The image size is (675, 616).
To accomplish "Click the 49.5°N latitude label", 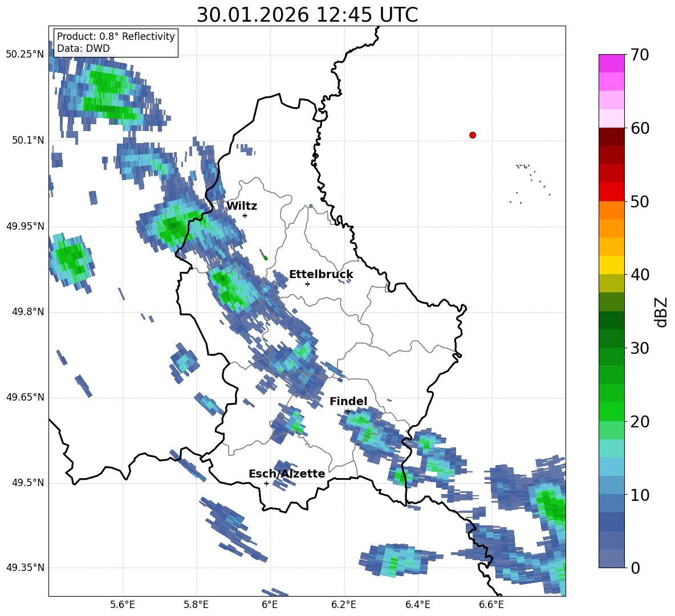I will [28, 483].
